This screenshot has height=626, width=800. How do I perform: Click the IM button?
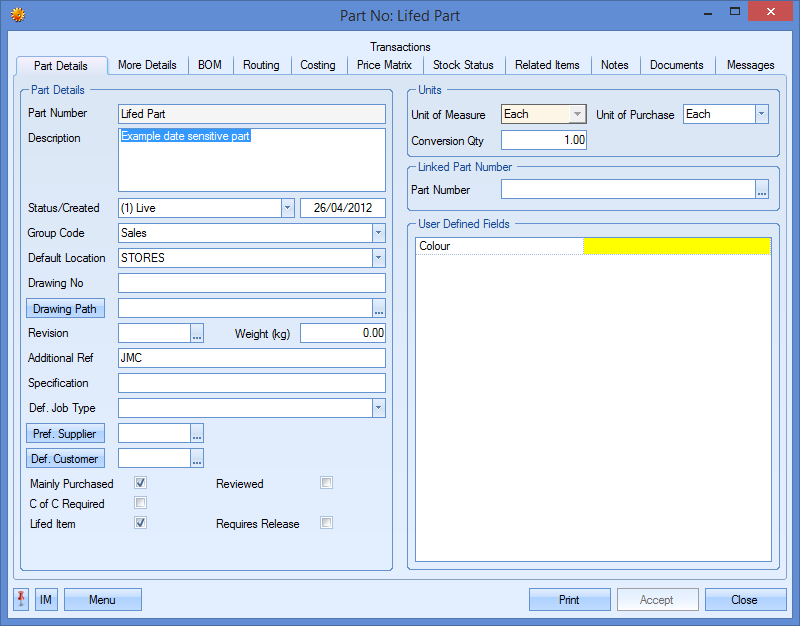pyautogui.click(x=46, y=600)
